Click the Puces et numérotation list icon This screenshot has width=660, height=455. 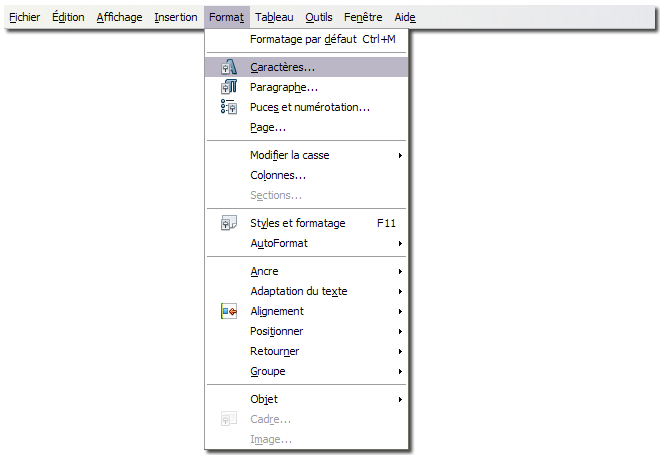coord(229,107)
